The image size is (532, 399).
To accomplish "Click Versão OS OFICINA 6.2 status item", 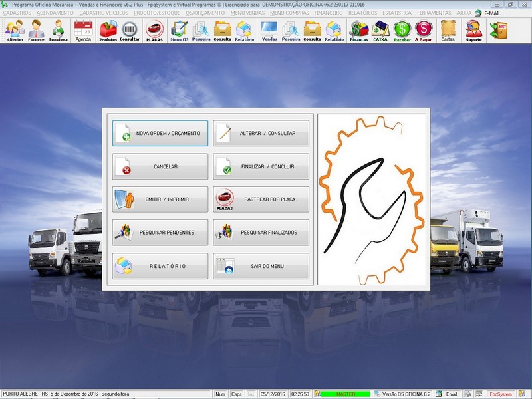I will [x=402, y=394].
